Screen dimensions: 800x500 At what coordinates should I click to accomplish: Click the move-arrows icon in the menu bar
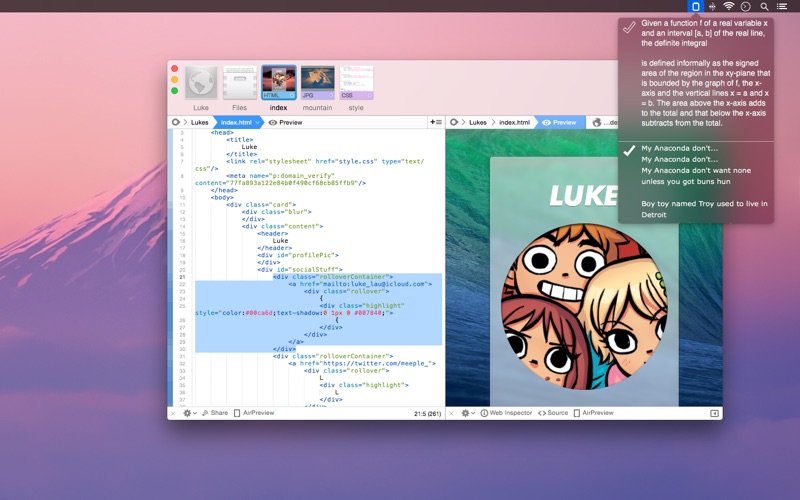(712, 6)
